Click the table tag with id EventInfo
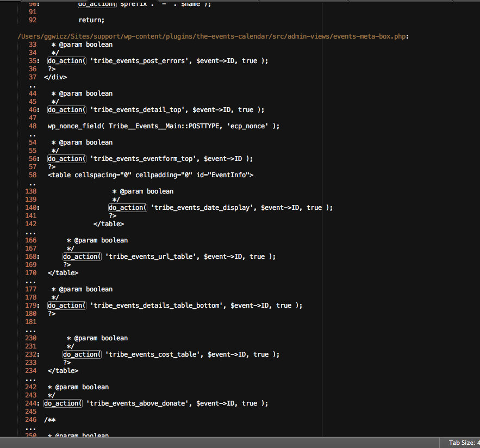This screenshot has width=480, height=448. 151,175
